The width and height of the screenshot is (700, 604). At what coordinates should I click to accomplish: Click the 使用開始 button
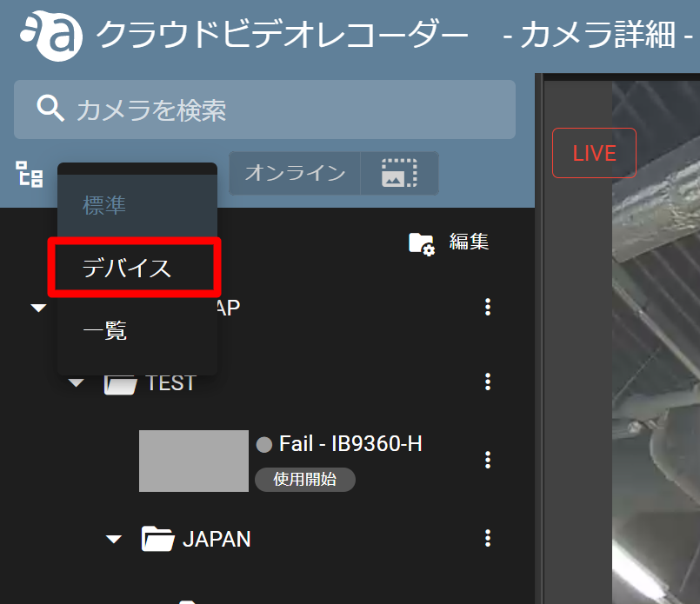305,480
